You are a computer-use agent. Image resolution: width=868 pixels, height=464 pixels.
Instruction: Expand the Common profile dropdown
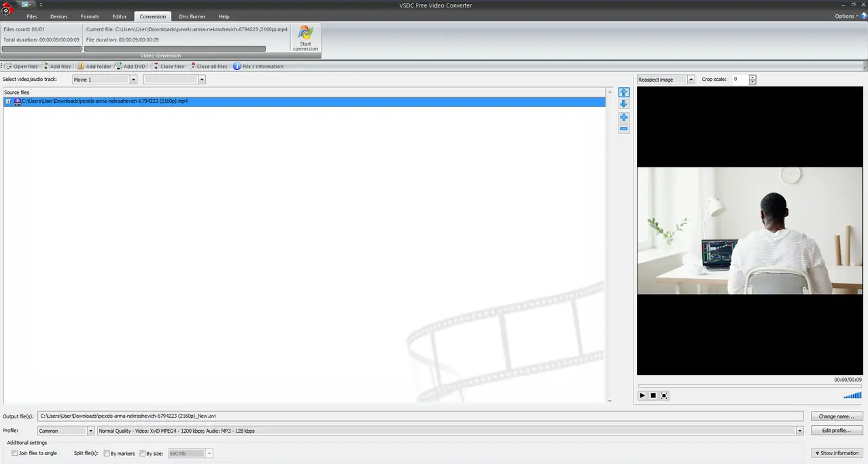tap(90, 431)
